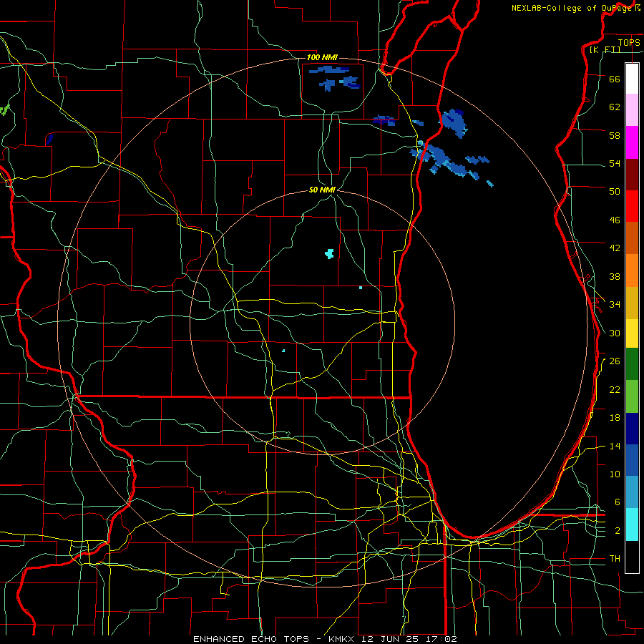Click the NEXLAB-College of DuPage label

click(x=573, y=8)
